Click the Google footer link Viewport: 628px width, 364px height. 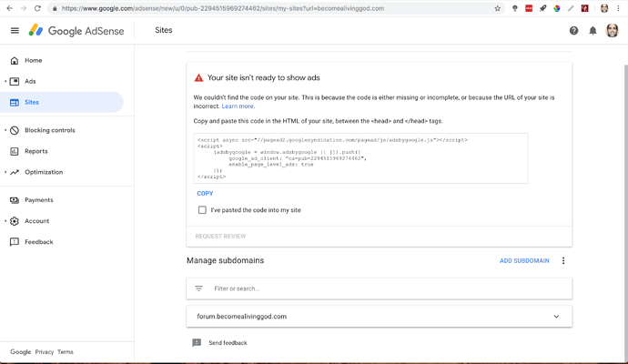[20, 352]
